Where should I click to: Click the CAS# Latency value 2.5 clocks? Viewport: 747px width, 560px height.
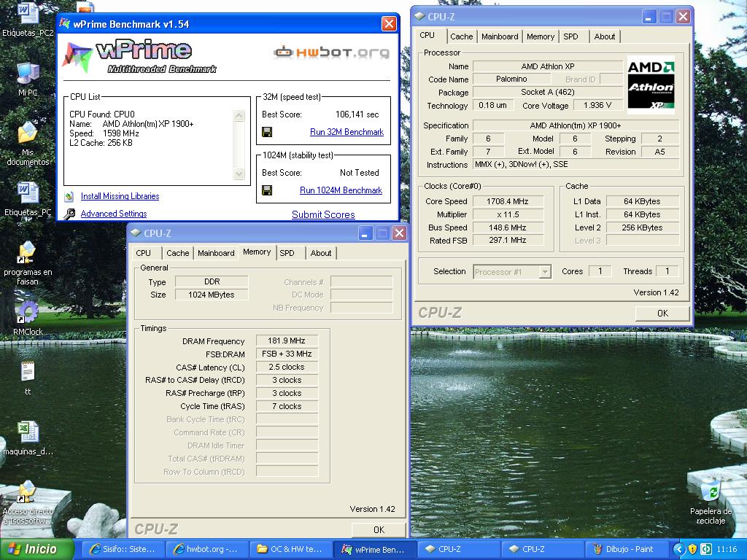286,367
